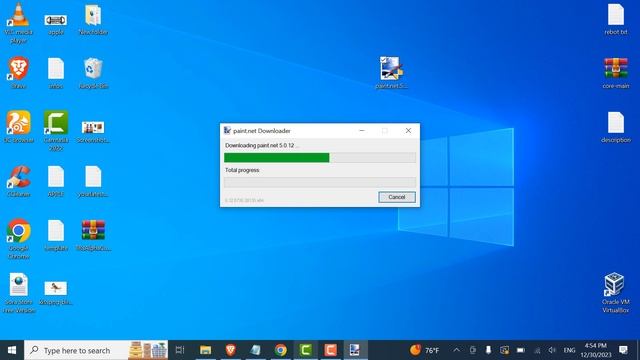Open the 76°F weather widget
Image resolution: width=640 pixels, height=360 pixels.
424,350
